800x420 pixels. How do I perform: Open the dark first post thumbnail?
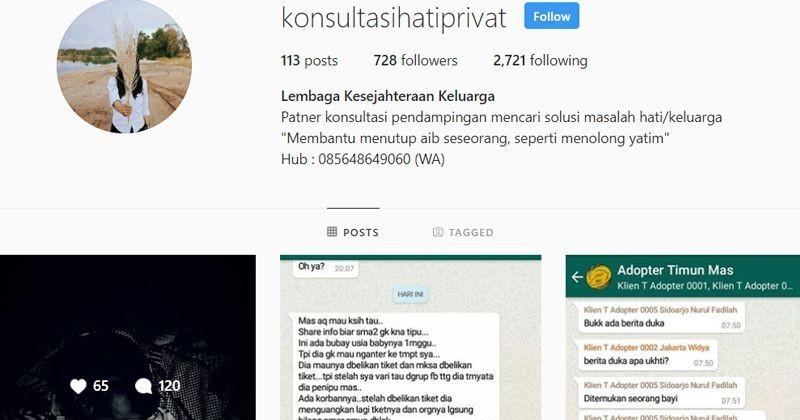pos(128,337)
